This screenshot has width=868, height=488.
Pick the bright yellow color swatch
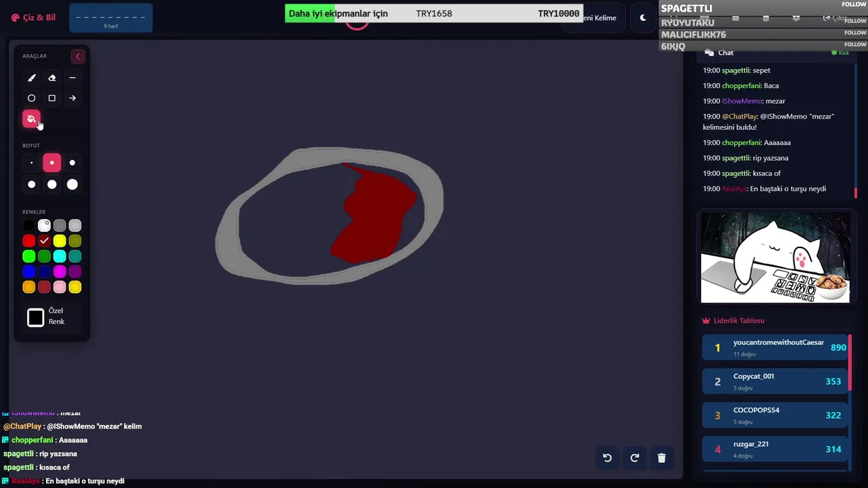click(60, 241)
